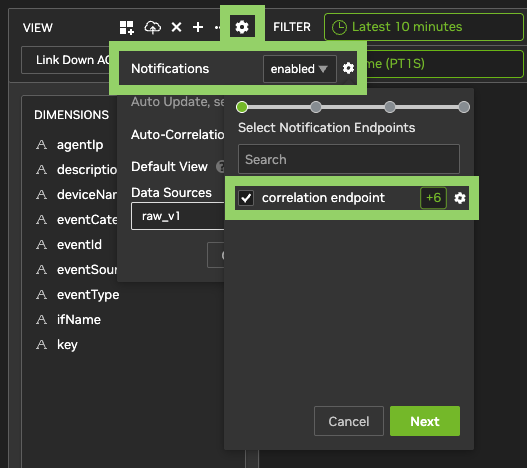Open the raw_v1 data source selector
Screen dimensions: 527x468
pyautogui.click(x=178, y=216)
